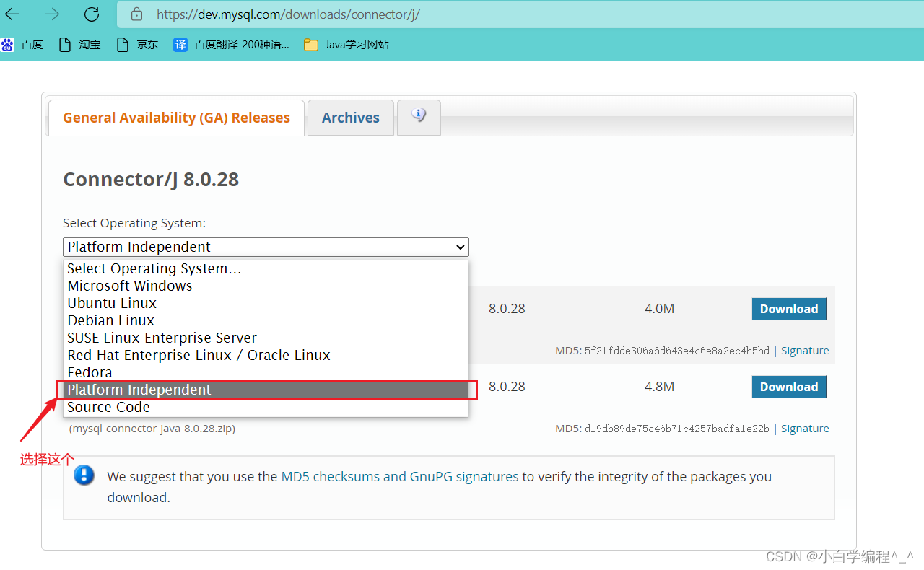Open the 京东 bookmark

coord(137,45)
